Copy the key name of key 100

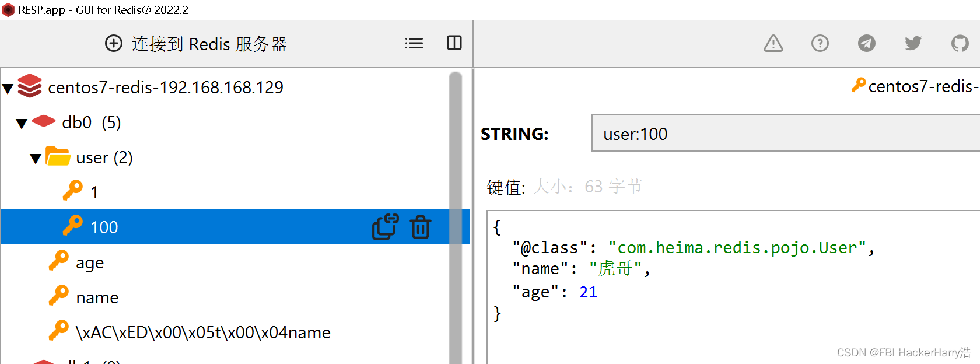point(386,227)
